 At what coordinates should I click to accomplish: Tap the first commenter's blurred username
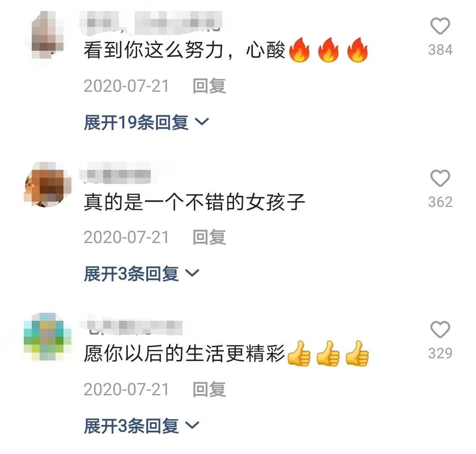(151, 23)
